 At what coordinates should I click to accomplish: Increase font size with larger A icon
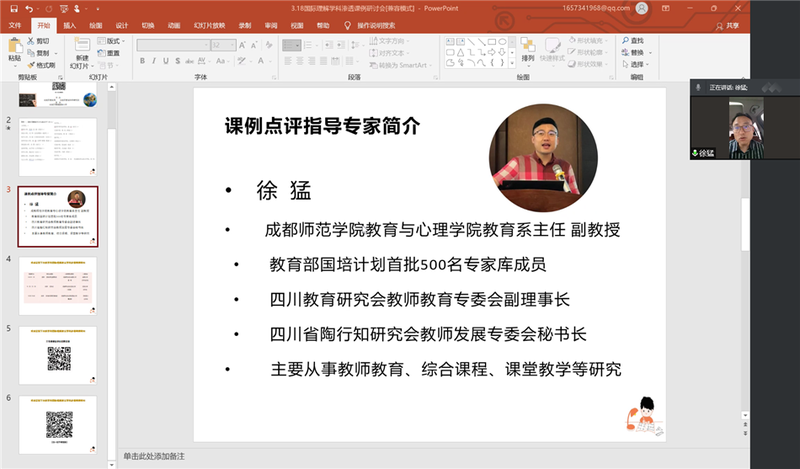[x=242, y=45]
